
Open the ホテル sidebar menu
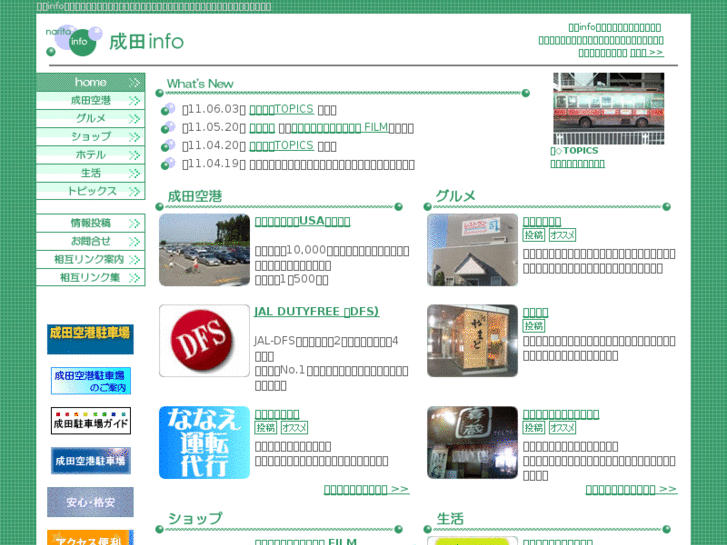tap(90, 154)
